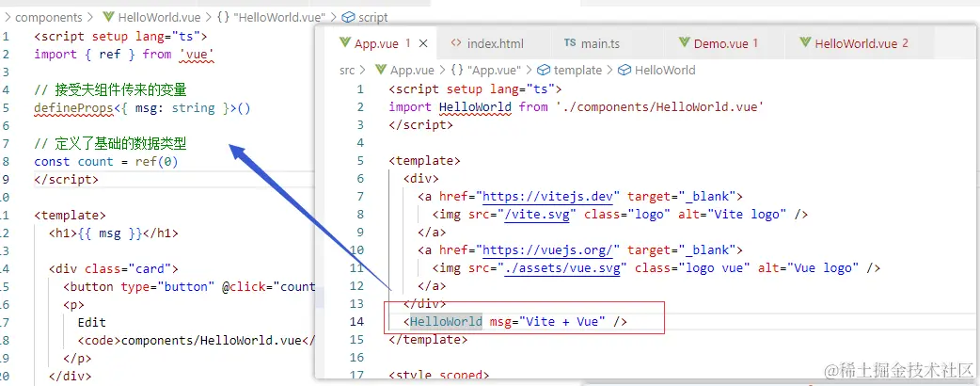Click button type="button" line in HelloWorld.vue
Viewport: 980px width, 386px height.
click(x=189, y=286)
